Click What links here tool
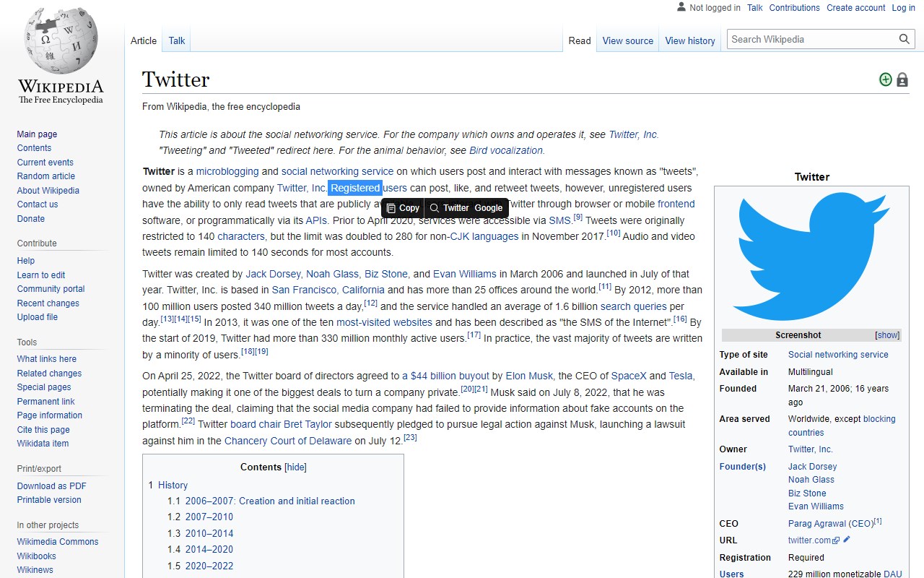924x578 pixels. pyautogui.click(x=47, y=359)
